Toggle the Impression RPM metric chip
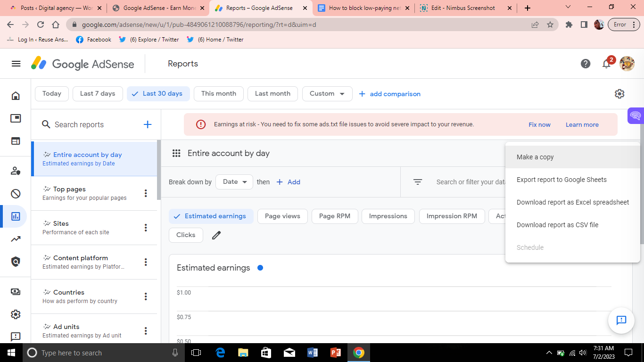This screenshot has height=362, width=644. point(452,216)
